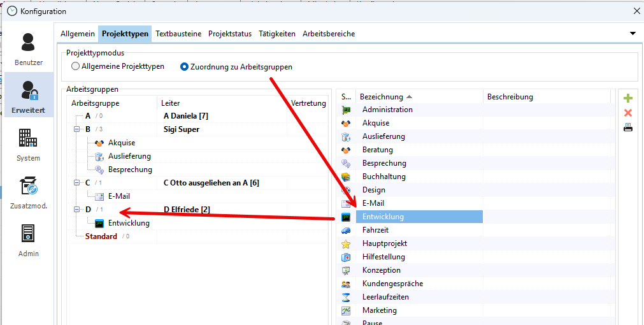Click the Beschreibung column header
Image resolution: width=644 pixels, height=325 pixels.
[x=510, y=97]
